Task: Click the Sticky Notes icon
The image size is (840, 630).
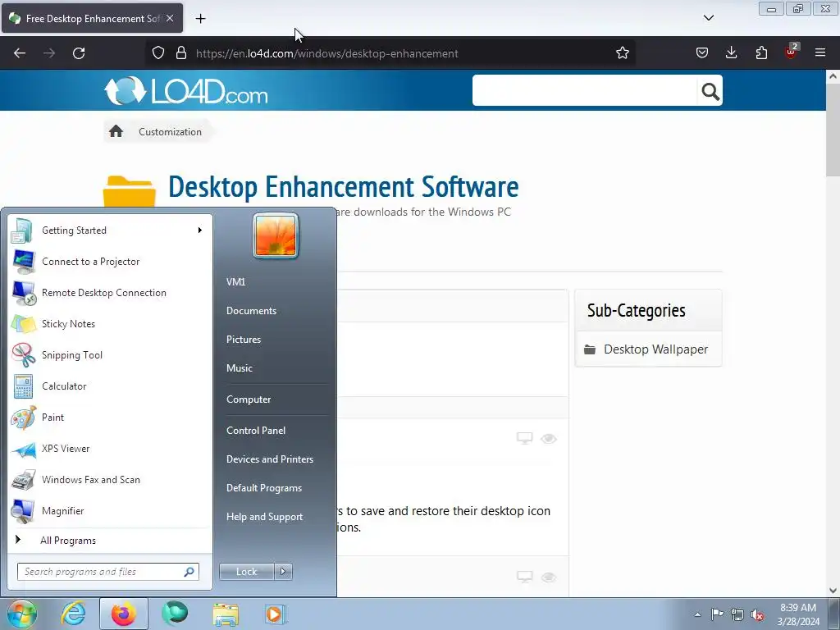Action: [x=23, y=323]
